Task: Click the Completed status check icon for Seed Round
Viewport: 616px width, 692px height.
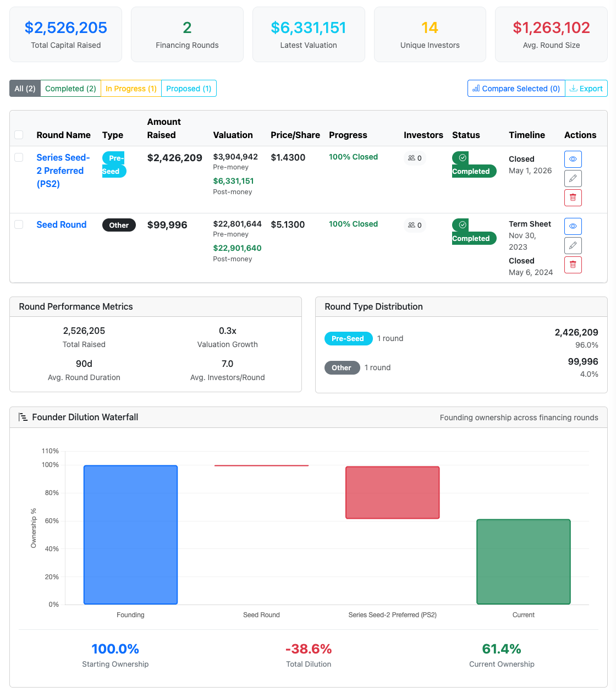Action: [x=461, y=224]
